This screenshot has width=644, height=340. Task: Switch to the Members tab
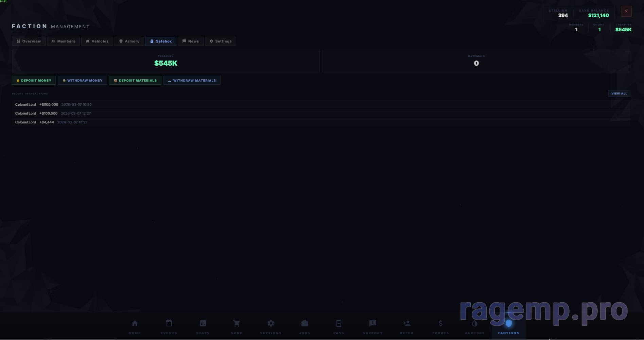[63, 41]
